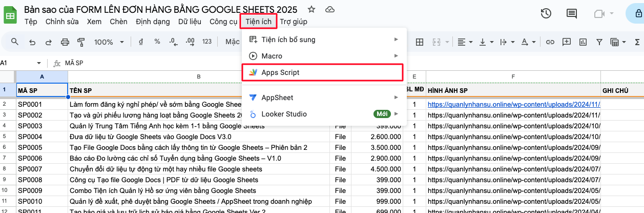Open the Công cụ menu
Screen dimensions: 644x213
[223, 22]
